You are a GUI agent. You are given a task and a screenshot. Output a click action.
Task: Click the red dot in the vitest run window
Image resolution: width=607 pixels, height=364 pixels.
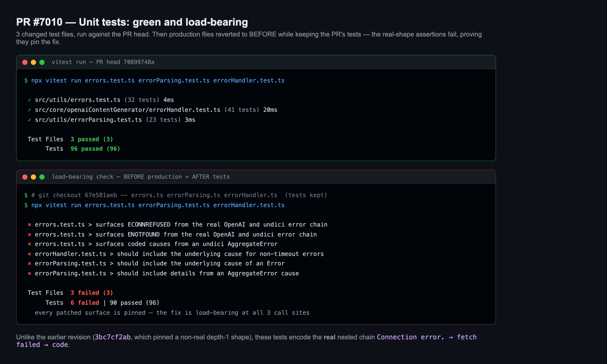[x=25, y=62]
